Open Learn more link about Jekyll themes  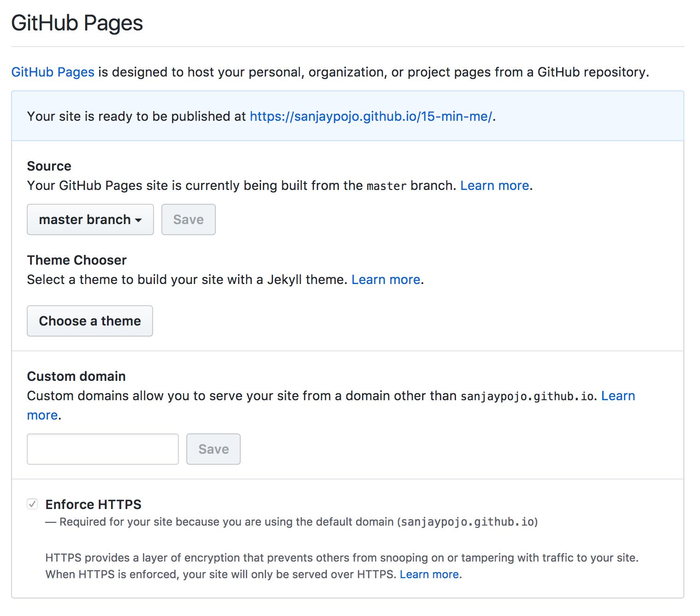(386, 279)
